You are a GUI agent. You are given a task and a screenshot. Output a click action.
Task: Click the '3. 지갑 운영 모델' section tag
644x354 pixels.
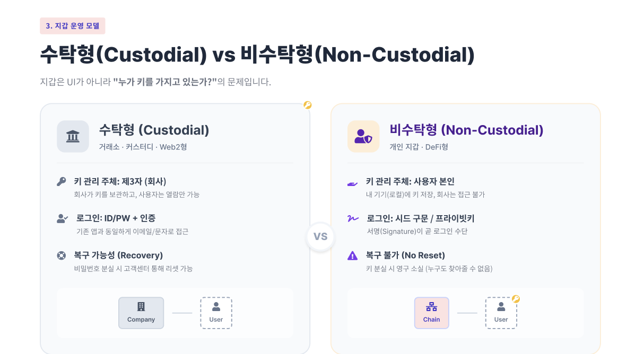(73, 26)
